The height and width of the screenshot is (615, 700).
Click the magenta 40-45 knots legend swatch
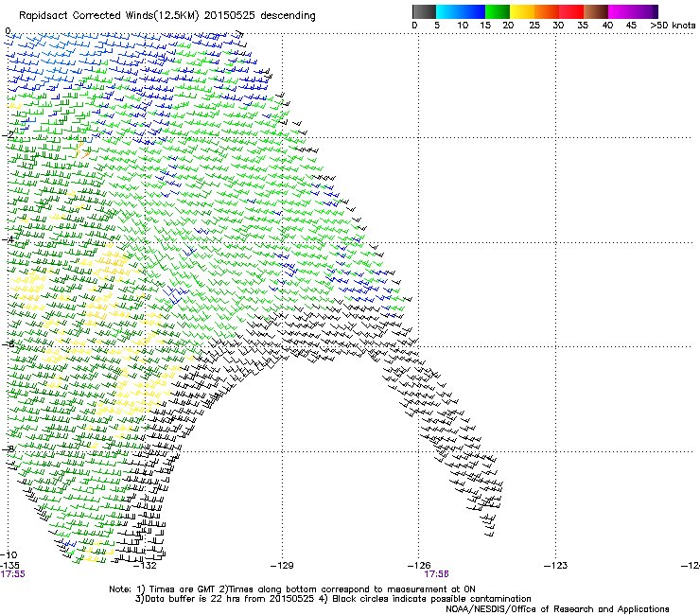tap(621, 11)
